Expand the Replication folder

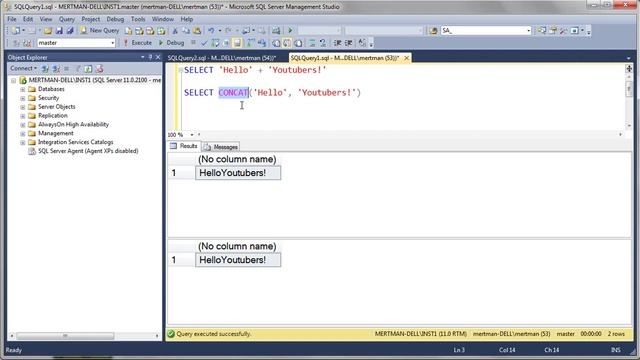[23, 116]
